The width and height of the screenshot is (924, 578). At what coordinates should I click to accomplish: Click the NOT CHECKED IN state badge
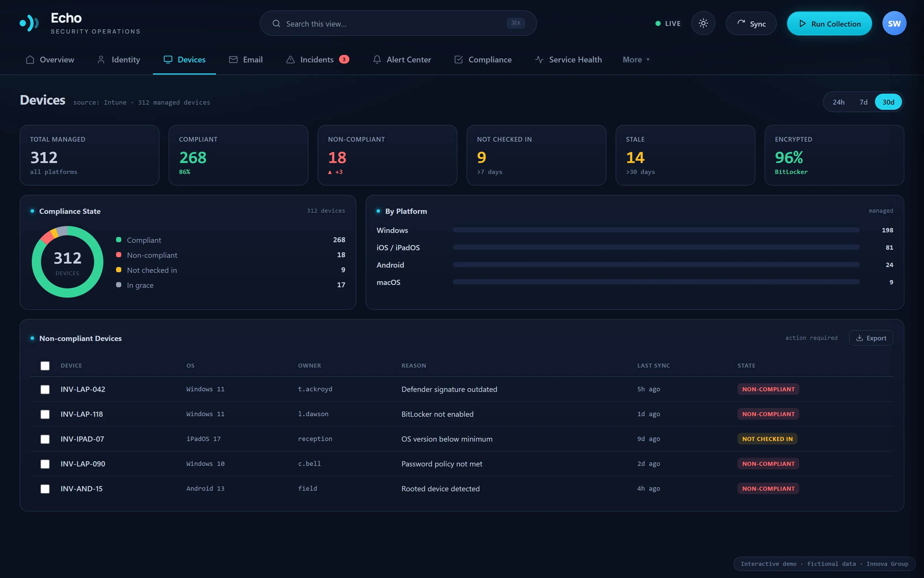pyautogui.click(x=767, y=439)
